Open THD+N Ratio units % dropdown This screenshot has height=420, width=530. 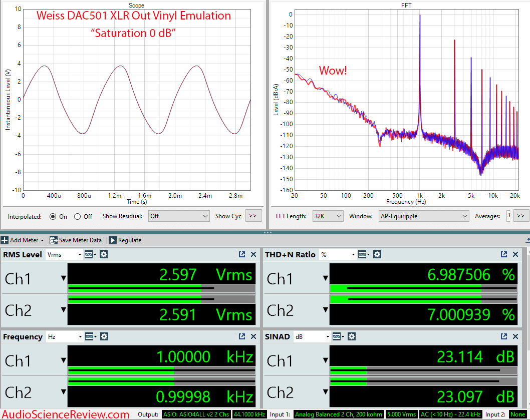(338, 255)
